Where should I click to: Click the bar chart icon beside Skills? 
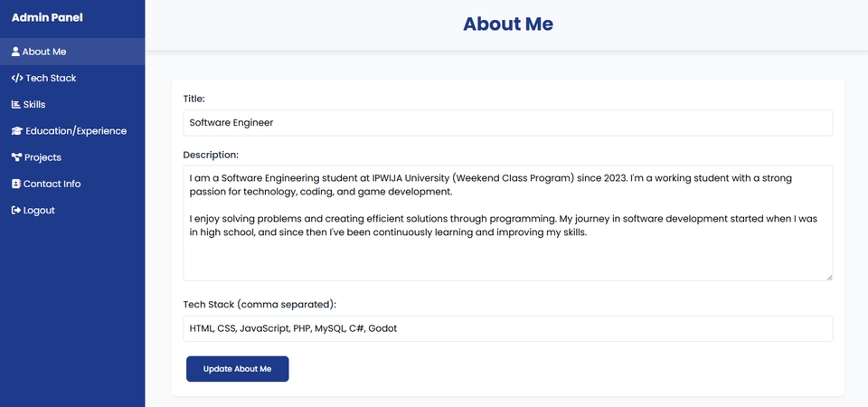pos(16,104)
